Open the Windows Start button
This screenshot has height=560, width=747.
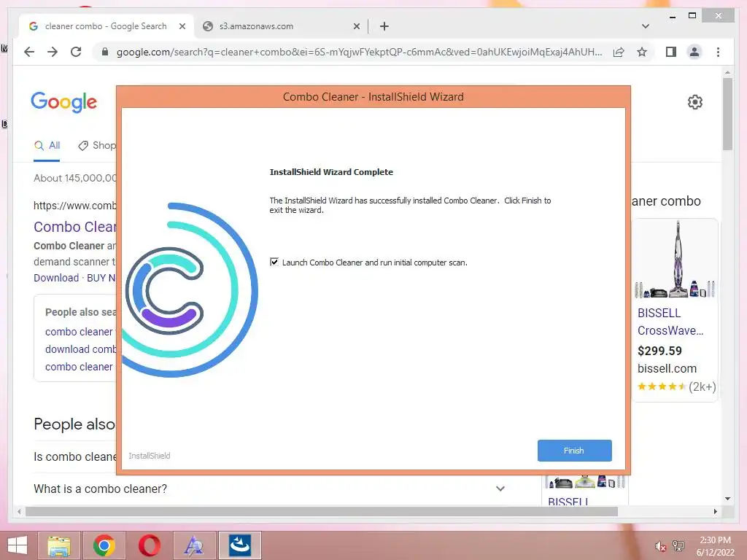(18, 545)
